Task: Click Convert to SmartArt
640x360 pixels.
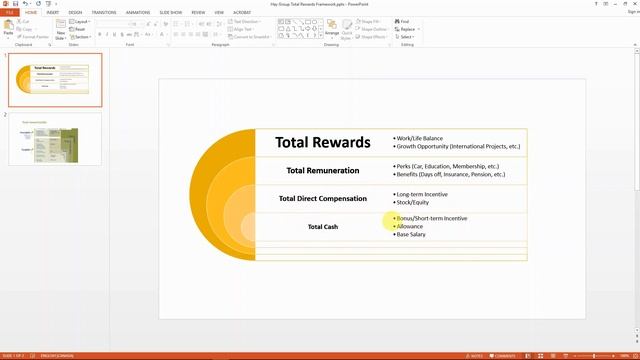Action: click(x=250, y=37)
